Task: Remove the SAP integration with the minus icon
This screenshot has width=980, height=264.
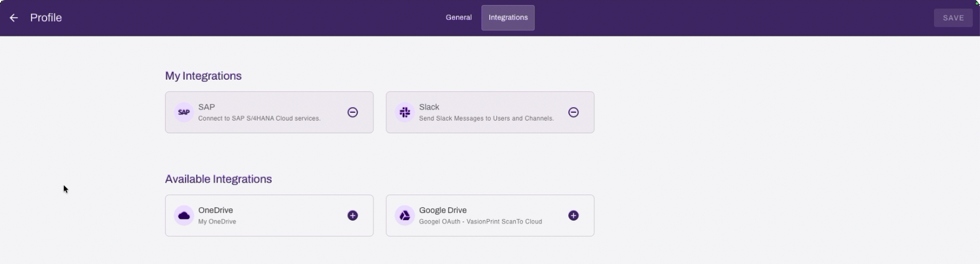Action: 352,112
